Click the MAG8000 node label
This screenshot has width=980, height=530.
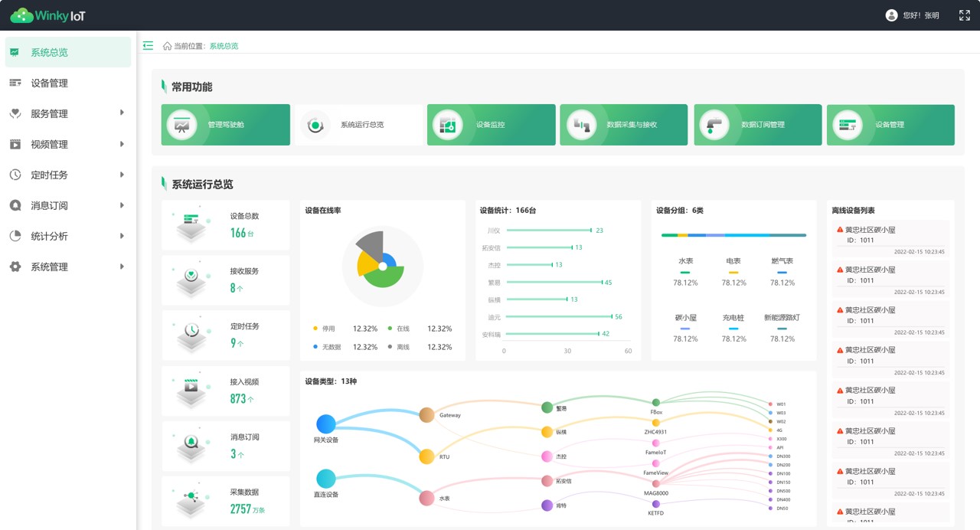[x=656, y=493]
